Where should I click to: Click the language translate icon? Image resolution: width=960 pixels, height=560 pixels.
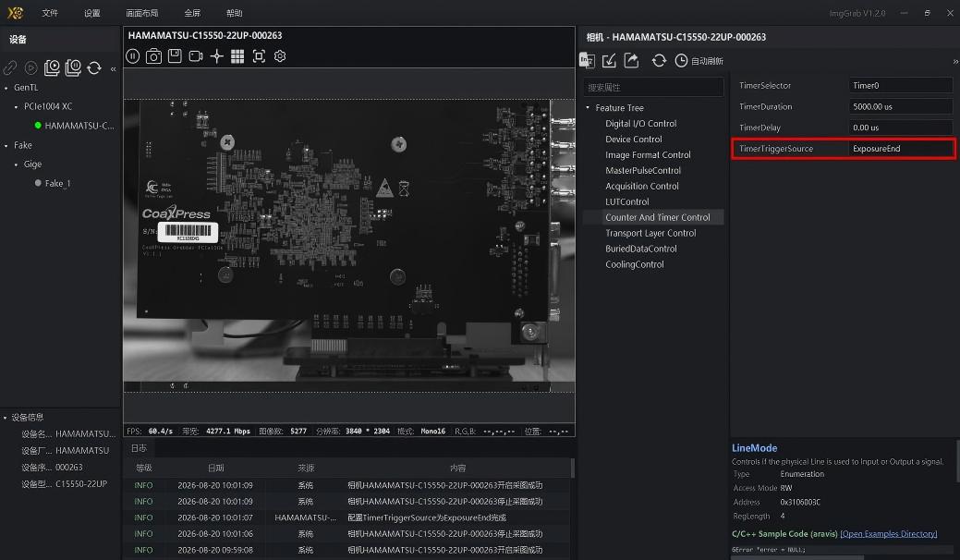click(587, 60)
